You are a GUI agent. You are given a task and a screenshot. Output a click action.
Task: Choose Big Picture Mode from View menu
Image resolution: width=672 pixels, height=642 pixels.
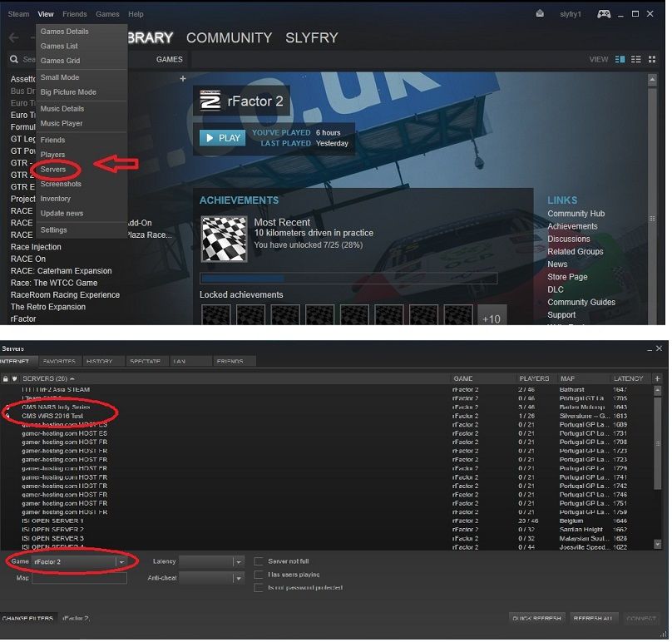tap(68, 92)
